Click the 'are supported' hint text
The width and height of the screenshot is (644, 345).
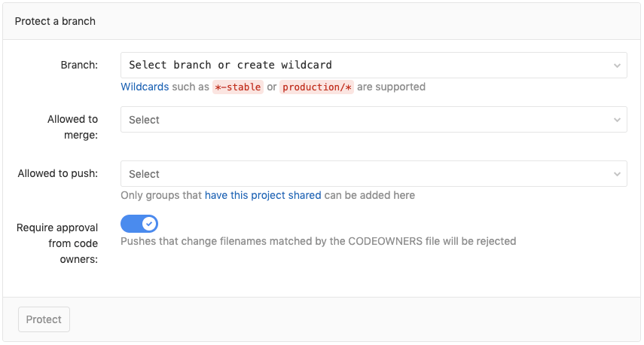391,87
